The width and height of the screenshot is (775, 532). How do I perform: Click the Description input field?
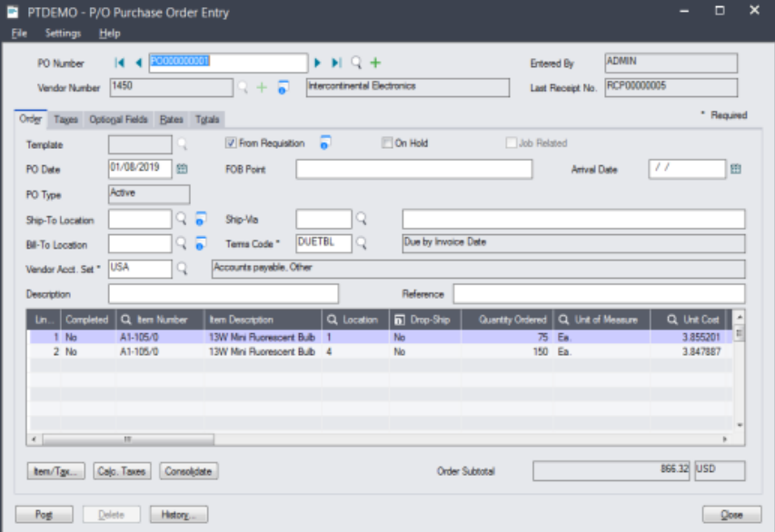[x=224, y=293]
